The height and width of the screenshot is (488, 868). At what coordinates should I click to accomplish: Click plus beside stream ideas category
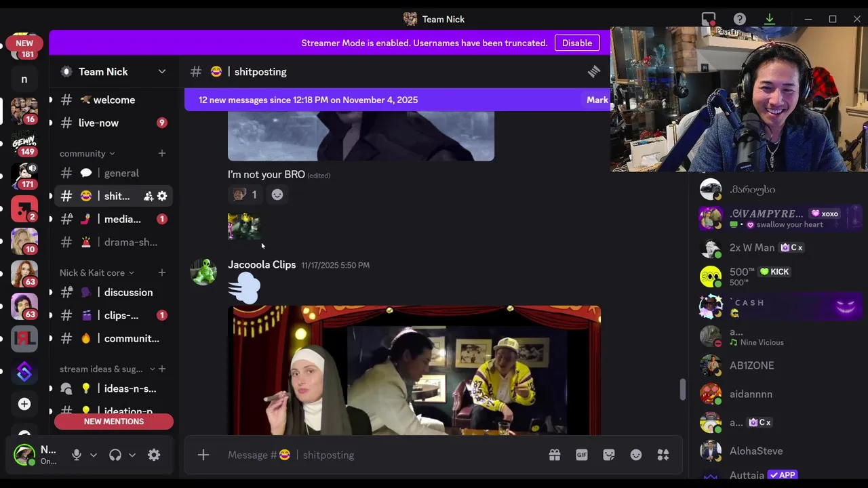(162, 369)
